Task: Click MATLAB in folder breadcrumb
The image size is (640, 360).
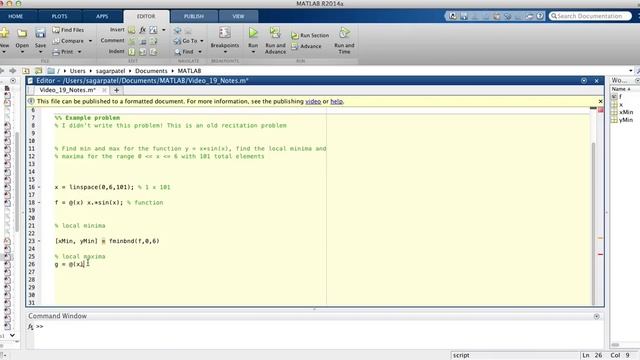Action: (189, 71)
